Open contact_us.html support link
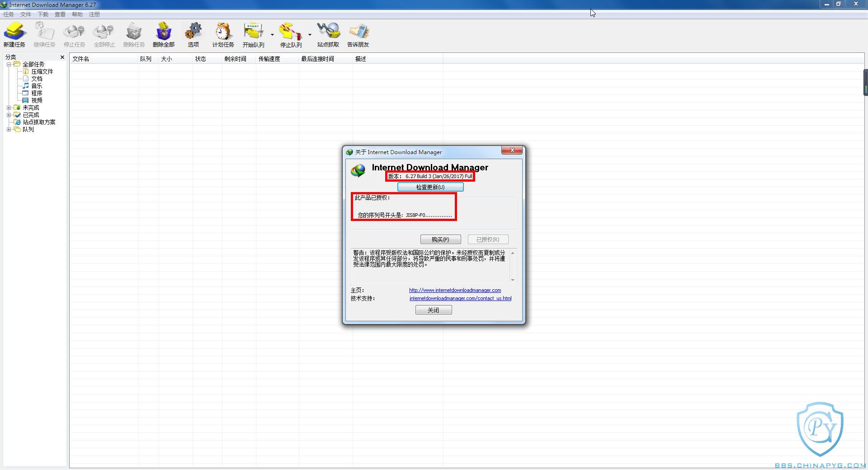Viewport: 868px width, 470px height. (460, 298)
